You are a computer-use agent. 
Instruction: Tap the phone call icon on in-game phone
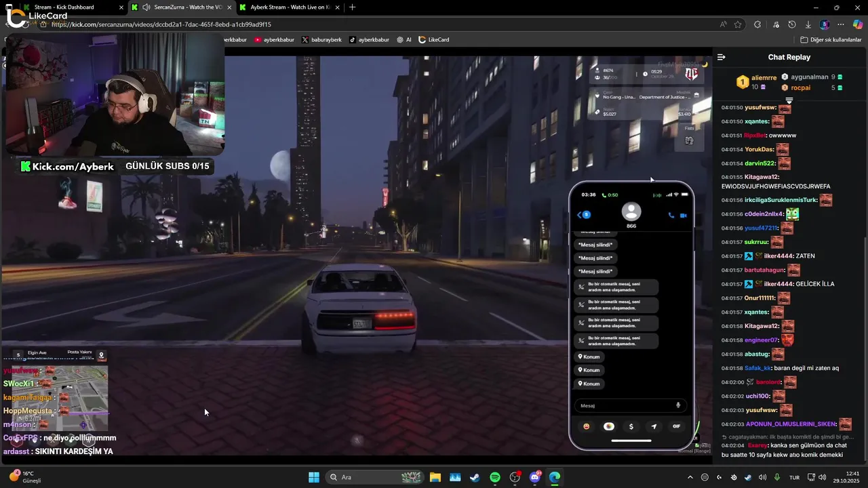pyautogui.click(x=671, y=215)
